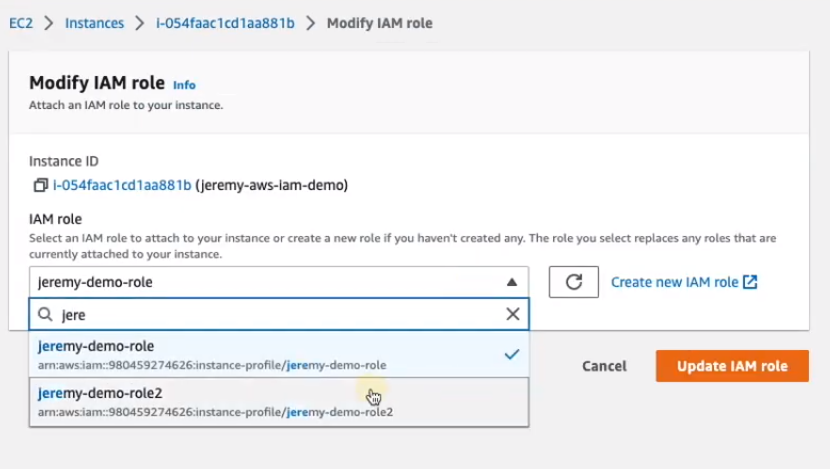The height and width of the screenshot is (469, 830).
Task: Click the '(jeremy-aws-iam-demo)' instance name text
Action: coord(272,185)
